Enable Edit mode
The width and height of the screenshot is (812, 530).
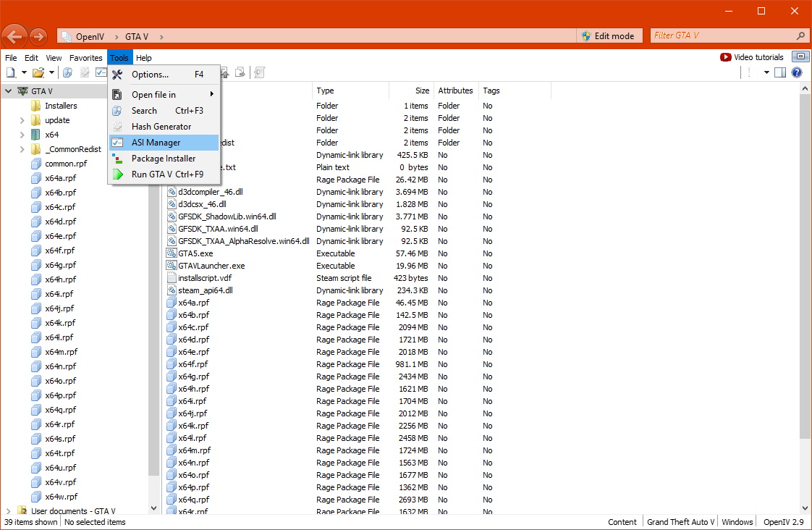tap(609, 35)
